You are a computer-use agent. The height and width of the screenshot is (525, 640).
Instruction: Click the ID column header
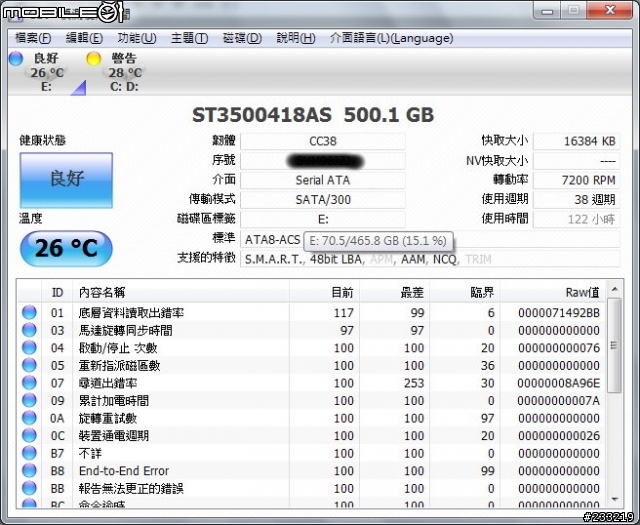pyautogui.click(x=57, y=292)
